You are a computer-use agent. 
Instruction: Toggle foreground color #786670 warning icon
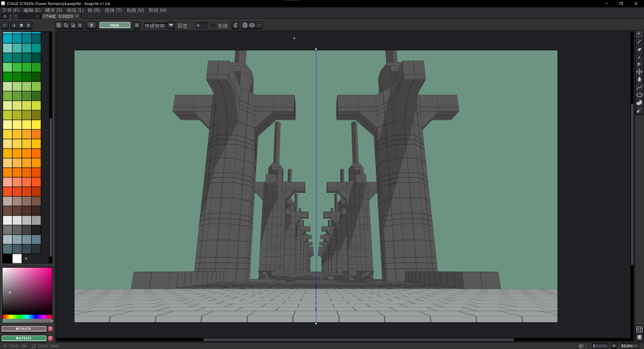pos(50,329)
